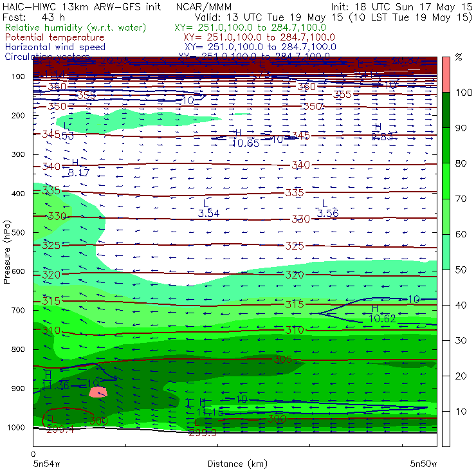Click the 900 hPa pressure tick label
Viewport: 476px width, 476px height.
pos(18,389)
